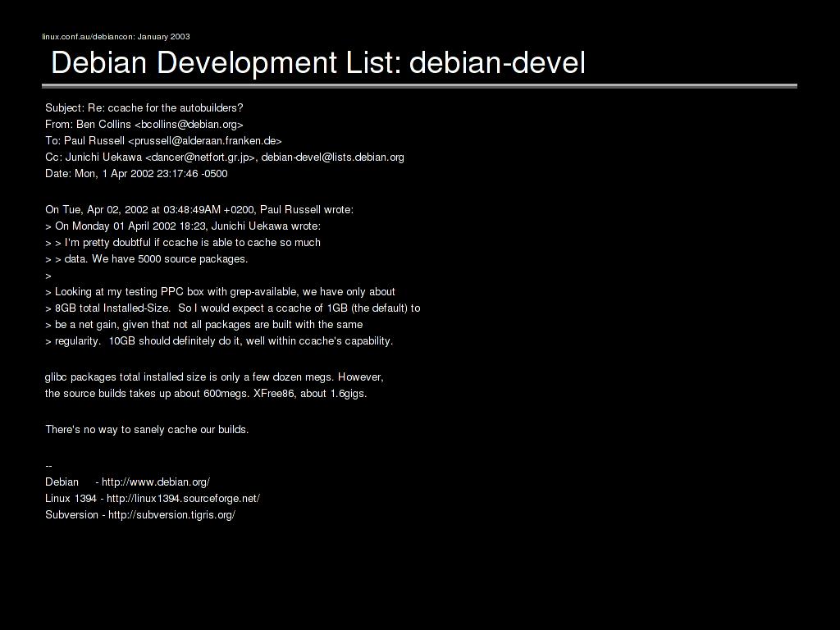Image resolution: width=840 pixels, height=630 pixels.
Task: Click the "We have 5000 source packages" line
Action: pos(146,258)
